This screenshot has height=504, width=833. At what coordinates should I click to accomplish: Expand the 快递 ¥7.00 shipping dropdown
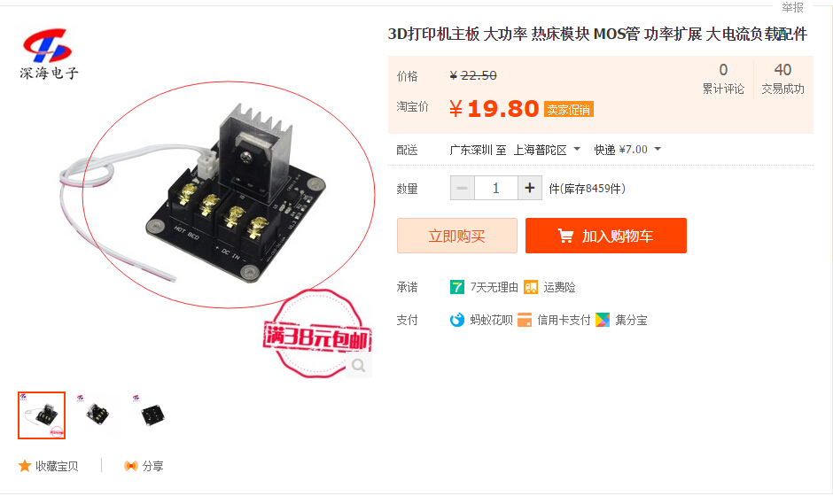coord(627,150)
